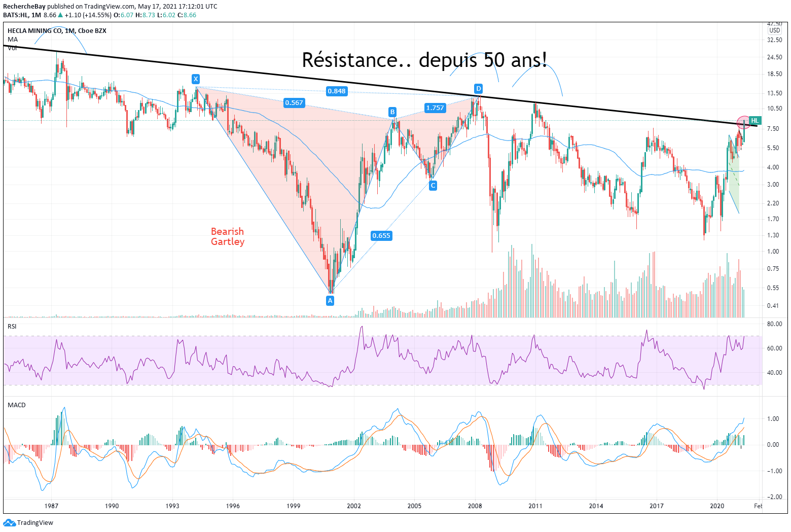Image resolution: width=791 pixels, height=532 pixels.
Task: Select the X point marker of the Gartley
Action: (x=196, y=79)
